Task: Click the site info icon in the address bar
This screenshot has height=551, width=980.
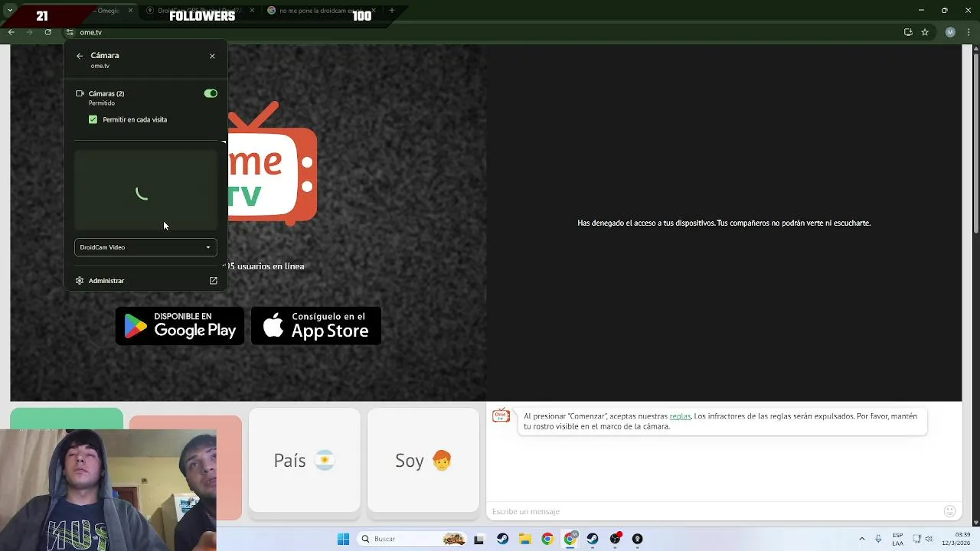Action: [70, 32]
